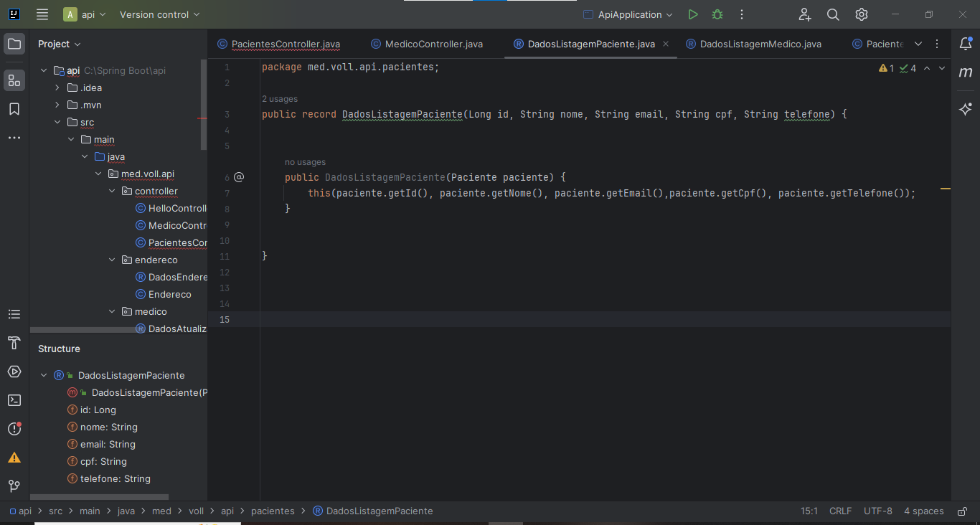Screen dimensions: 980x525
Task: Open the AI Assistant sparkle icon
Action: [x=966, y=109]
